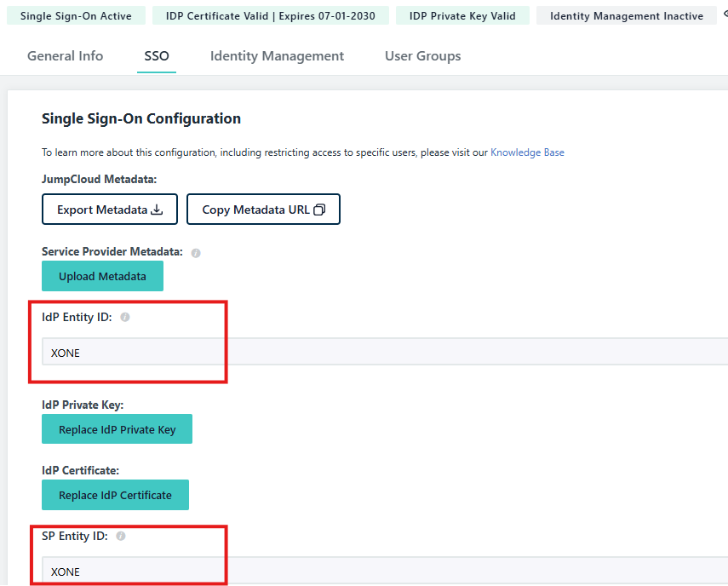Go to the User Groups tab
728x586 pixels.
tap(422, 56)
